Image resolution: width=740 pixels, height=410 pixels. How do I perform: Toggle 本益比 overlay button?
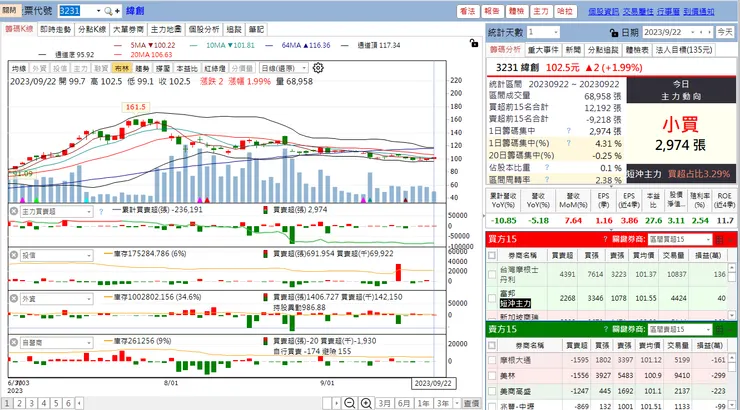[187, 68]
